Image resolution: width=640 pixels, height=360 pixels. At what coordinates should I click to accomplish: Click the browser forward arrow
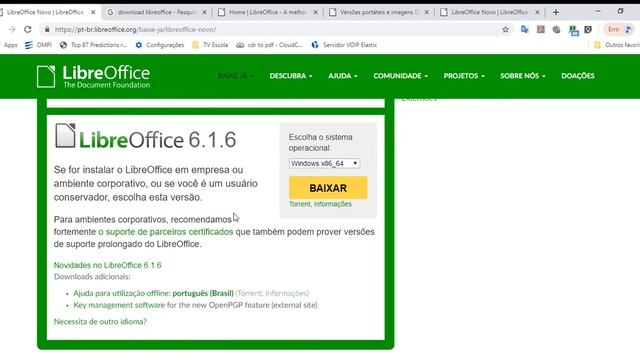[11, 29]
